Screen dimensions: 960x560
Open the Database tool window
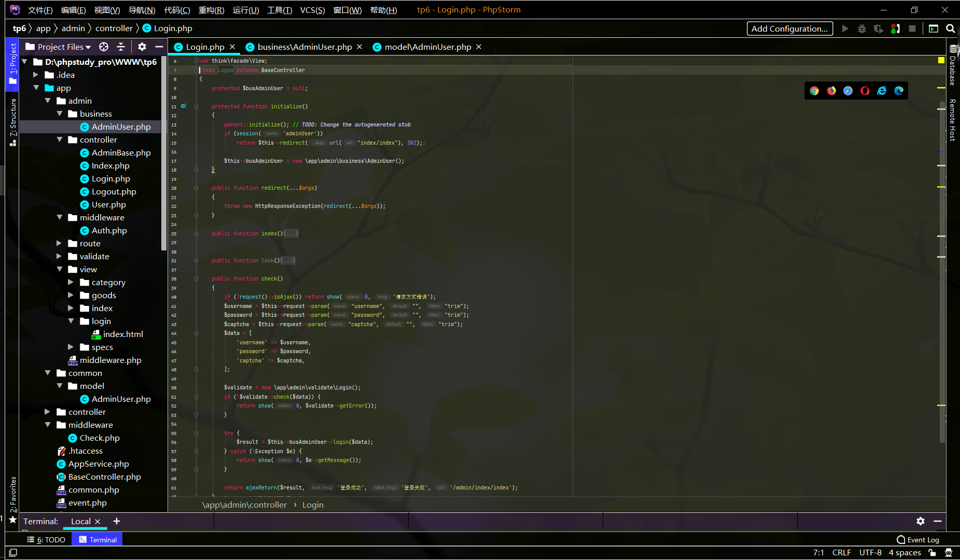pos(953,65)
